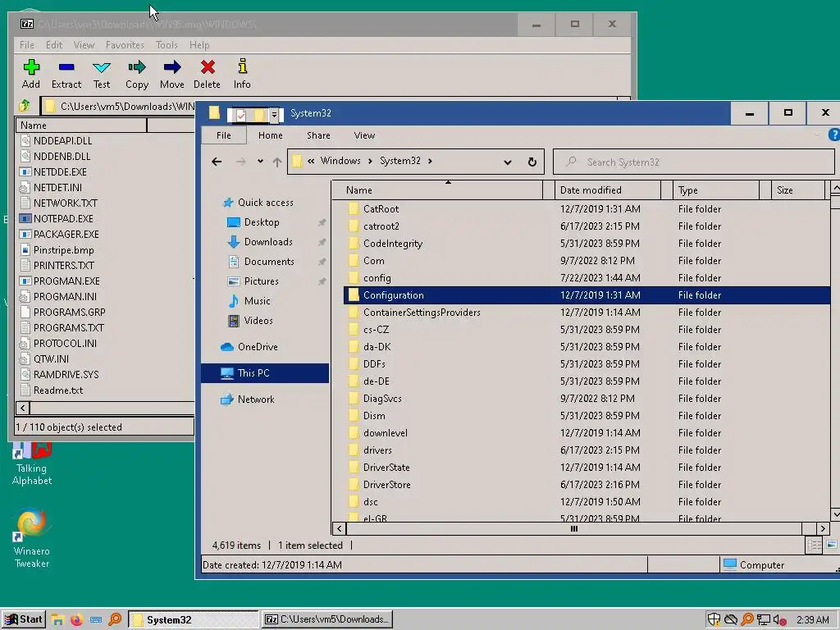The image size is (840, 630).
Task: Open File Explorer from quick launch
Action: (x=57, y=620)
